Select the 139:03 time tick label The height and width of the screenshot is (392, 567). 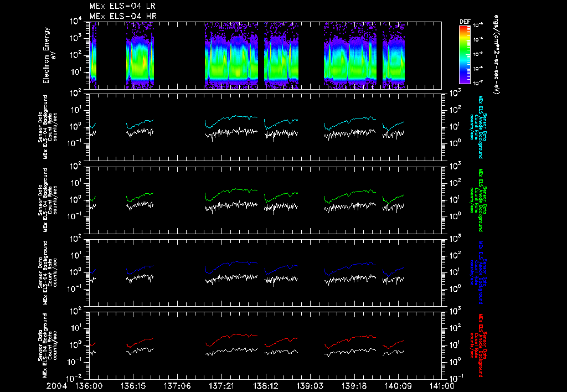(x=310, y=386)
